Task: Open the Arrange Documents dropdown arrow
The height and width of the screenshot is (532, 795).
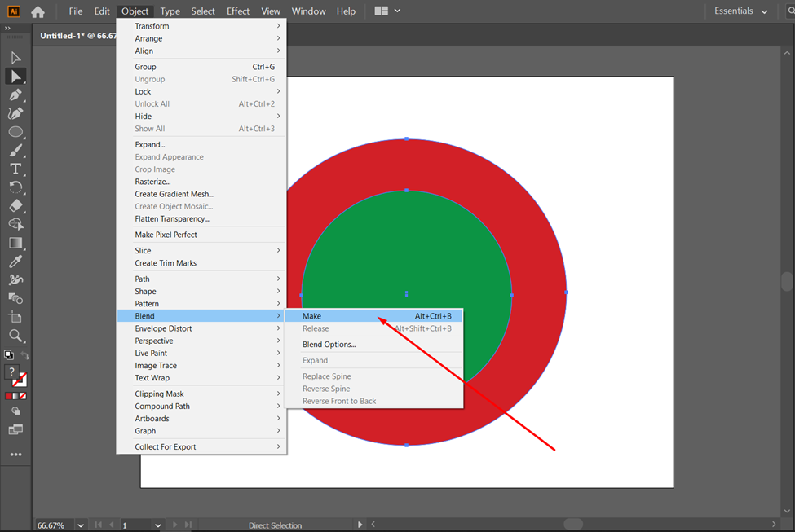Action: 398,11
